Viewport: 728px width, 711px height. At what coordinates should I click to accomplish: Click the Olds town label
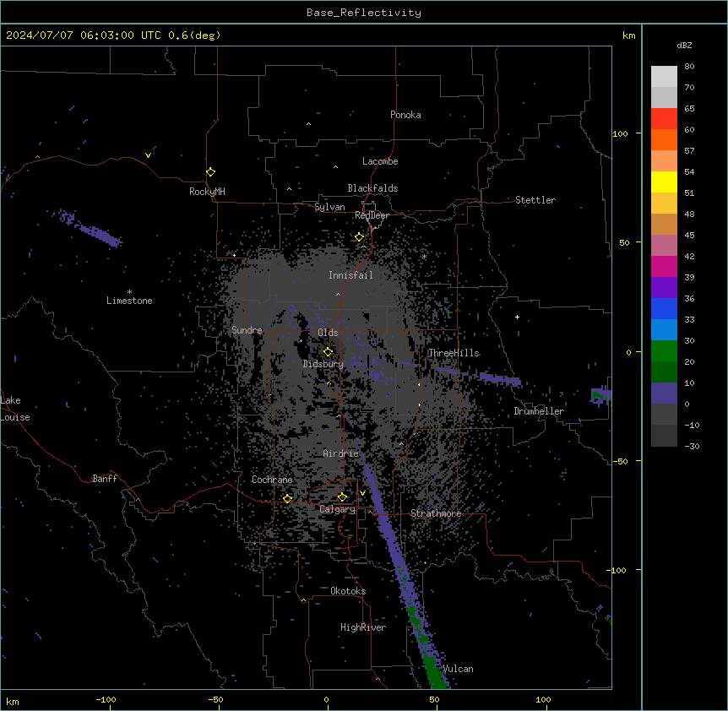(328, 333)
